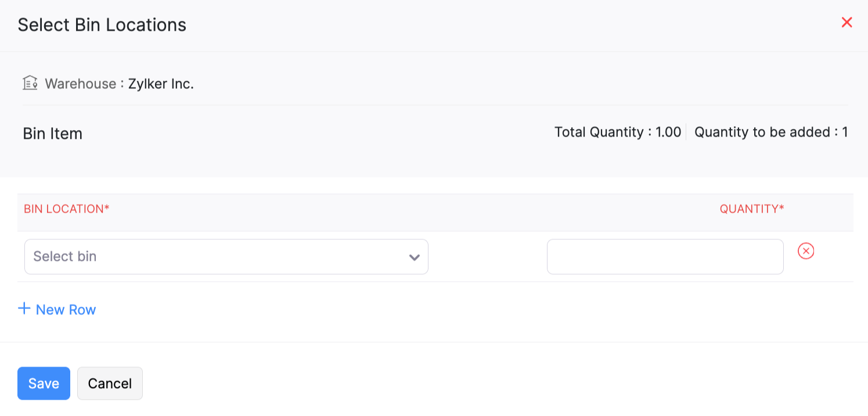The height and width of the screenshot is (416, 868).
Task: Click the BIN LOCATION column header
Action: (66, 209)
